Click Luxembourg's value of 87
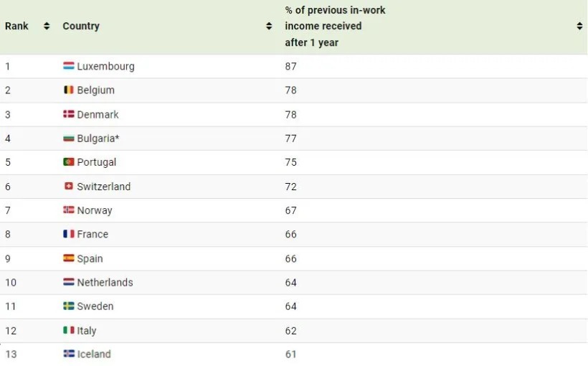This screenshot has width=588, height=366. (290, 67)
